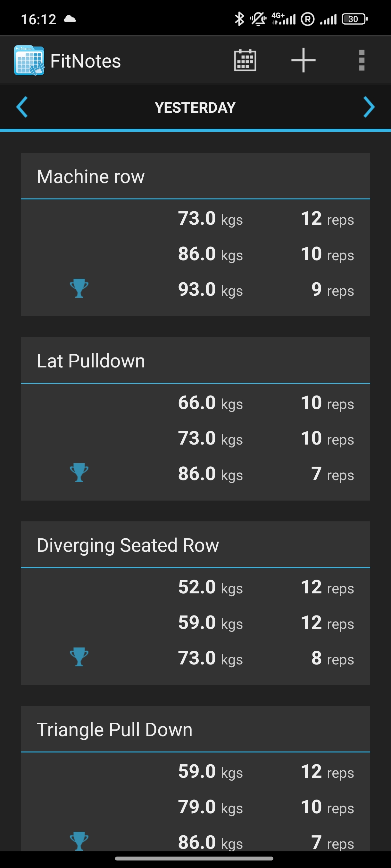Tap the Bluetooth status bar icon
This screenshot has height=868, width=391.
(239, 19)
